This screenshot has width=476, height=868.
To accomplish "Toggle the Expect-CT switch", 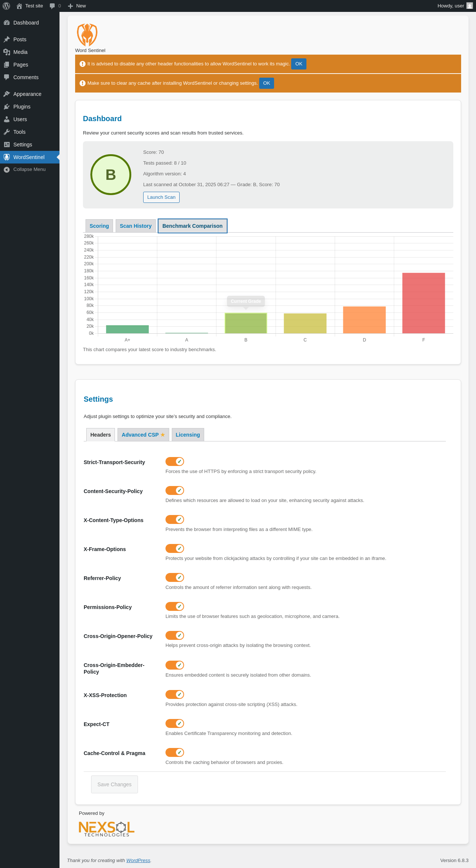I will pos(175,723).
